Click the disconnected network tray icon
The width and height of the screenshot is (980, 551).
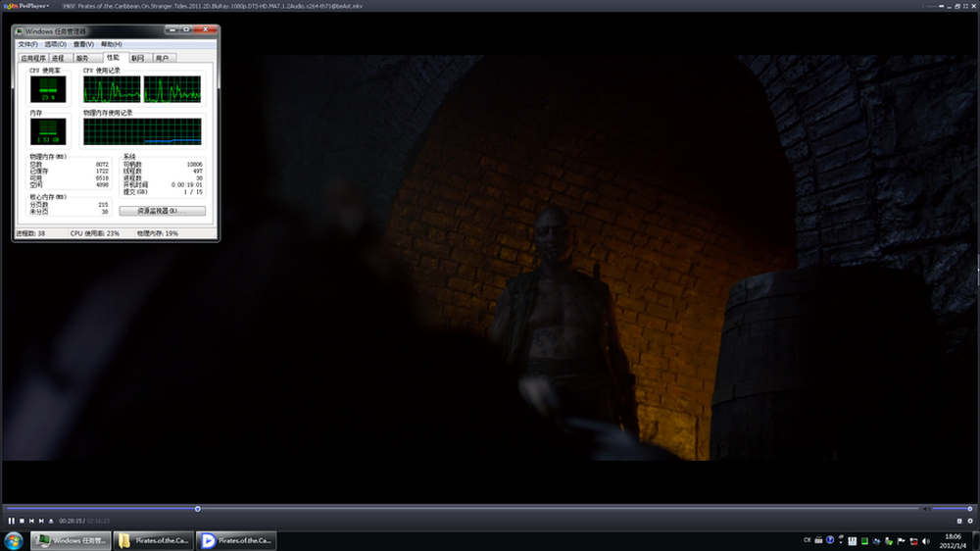[x=913, y=541]
